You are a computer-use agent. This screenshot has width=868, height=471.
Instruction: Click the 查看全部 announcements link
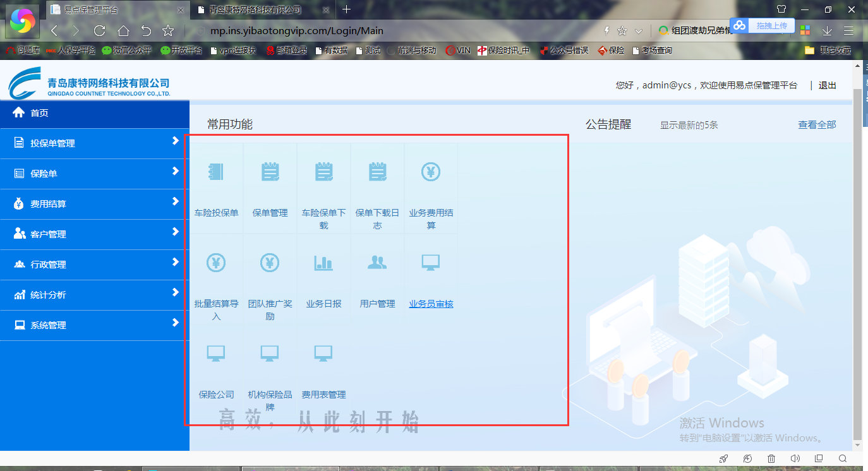pos(817,125)
